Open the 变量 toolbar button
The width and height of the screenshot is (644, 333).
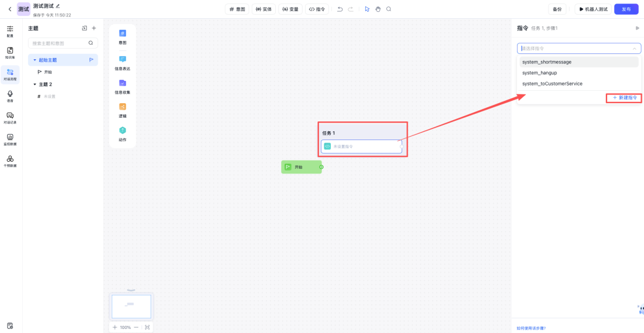290,9
